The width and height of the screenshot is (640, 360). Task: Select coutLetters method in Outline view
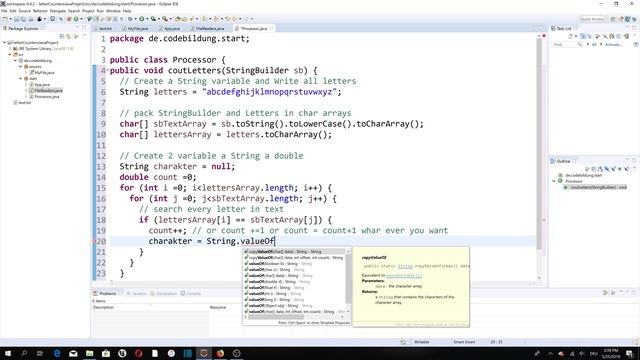tap(595, 187)
